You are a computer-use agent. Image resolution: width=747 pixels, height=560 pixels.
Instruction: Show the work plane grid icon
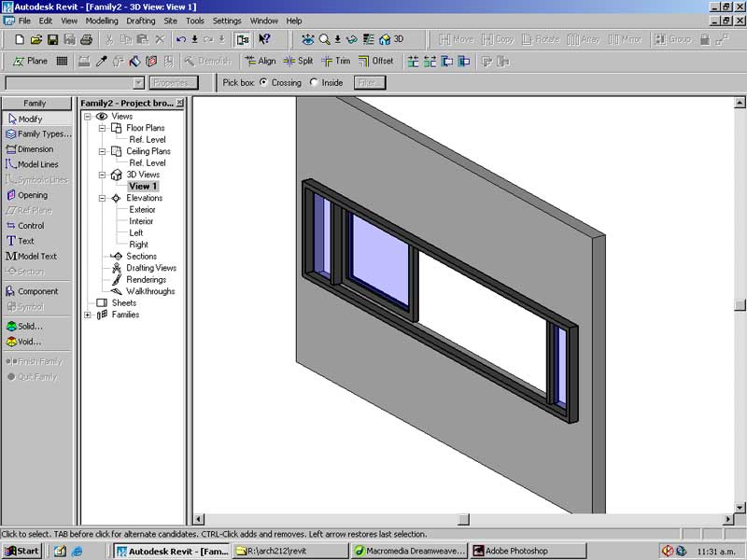[x=62, y=61]
